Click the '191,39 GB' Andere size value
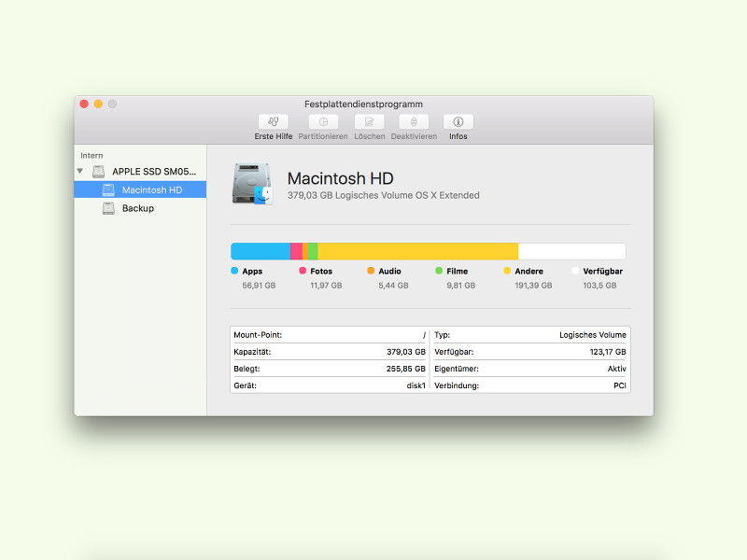The image size is (747, 560). tap(533, 286)
